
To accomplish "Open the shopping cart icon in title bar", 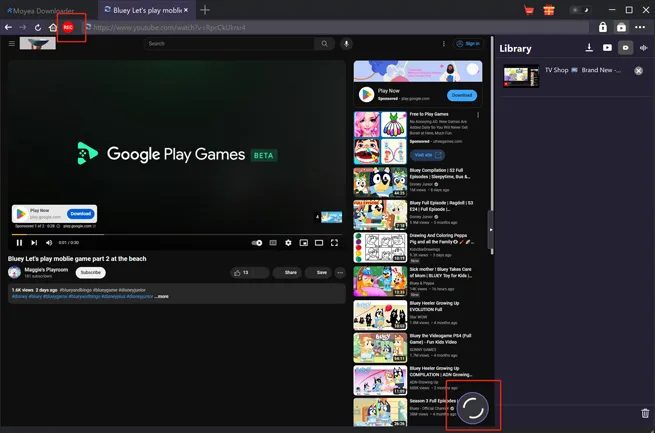I will 529,10.
